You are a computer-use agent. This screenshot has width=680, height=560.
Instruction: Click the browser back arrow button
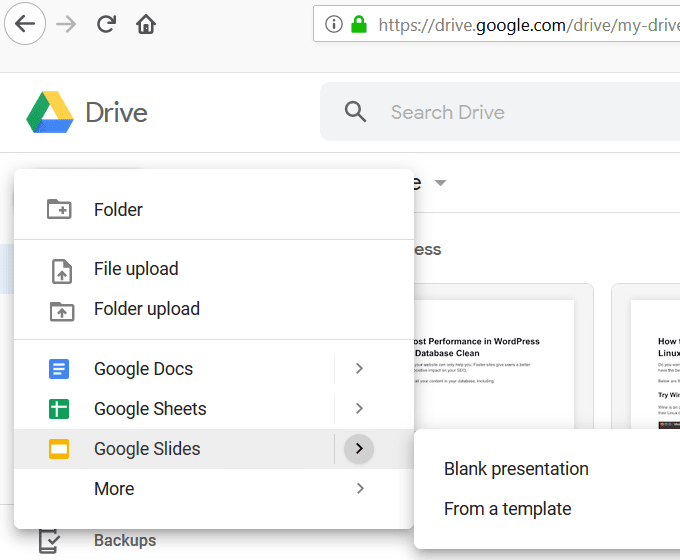pyautogui.click(x=25, y=24)
